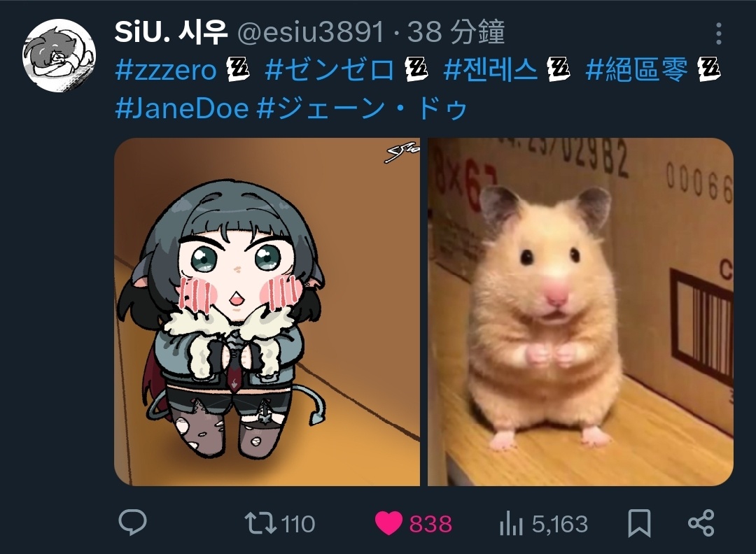756x554 pixels.
Task: Open the #ゼンゼロ hashtag
Action: click(x=330, y=71)
